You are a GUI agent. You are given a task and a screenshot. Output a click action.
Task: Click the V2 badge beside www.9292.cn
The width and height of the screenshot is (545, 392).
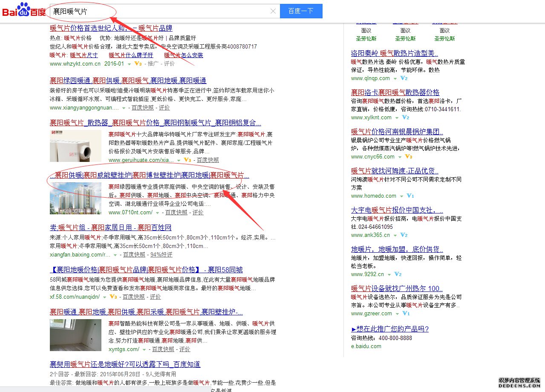[398, 274]
